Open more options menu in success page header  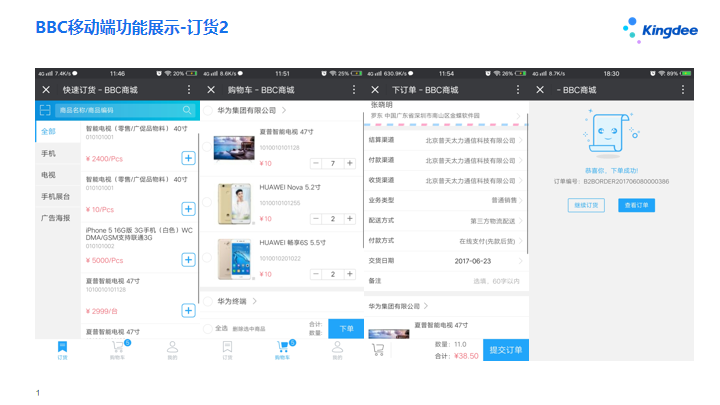(683, 90)
